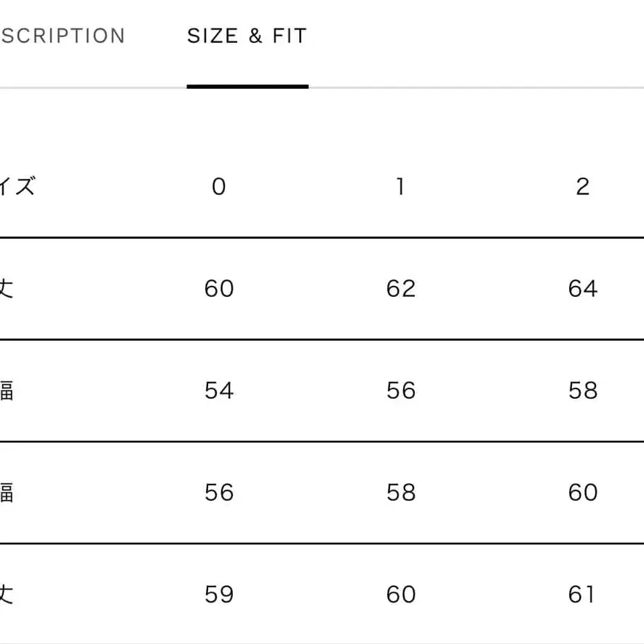This screenshot has height=644, width=644.
Task: Click 58 in the size 2 column
Action: coord(582,391)
